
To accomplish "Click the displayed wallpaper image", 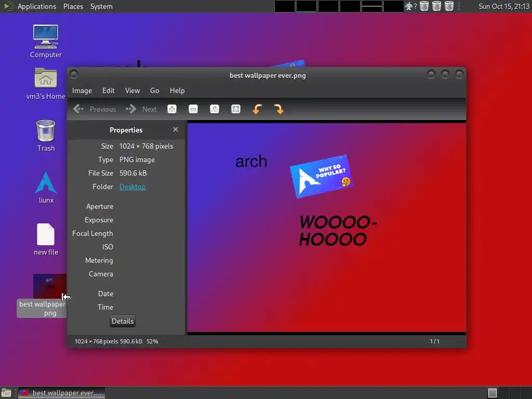I will 327,228.
